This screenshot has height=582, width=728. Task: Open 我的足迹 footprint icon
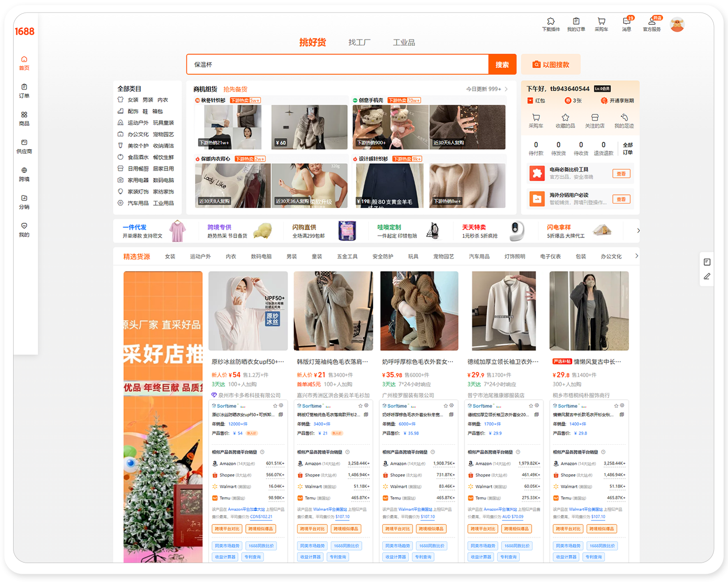pyautogui.click(x=624, y=118)
